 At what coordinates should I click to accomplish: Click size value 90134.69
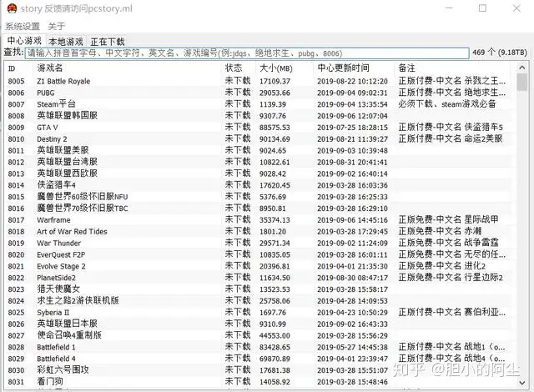[275, 139]
